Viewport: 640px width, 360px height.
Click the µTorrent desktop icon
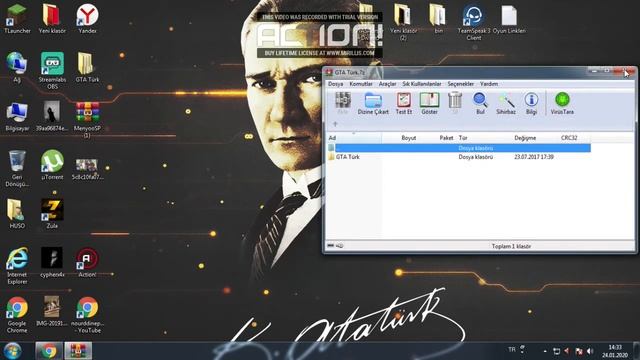52,165
